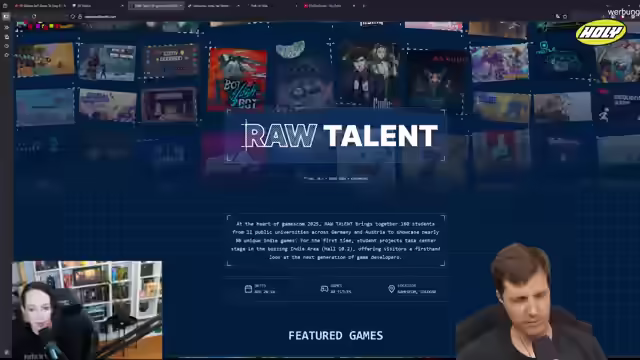
Task: Open a new tab with the plus button
Action: point(364,6)
